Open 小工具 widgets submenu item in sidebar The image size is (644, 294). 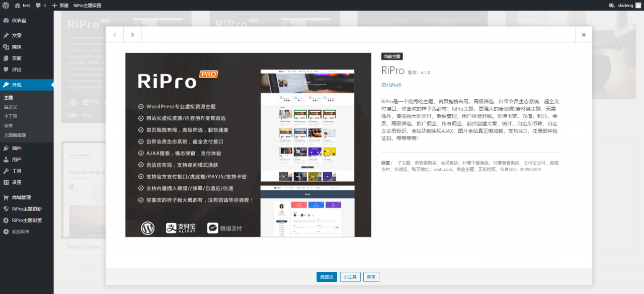coord(11,116)
